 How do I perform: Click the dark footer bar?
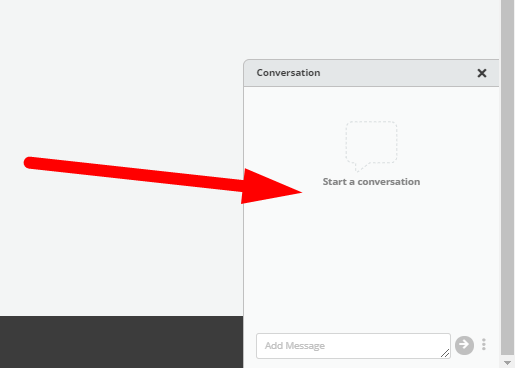(121, 342)
